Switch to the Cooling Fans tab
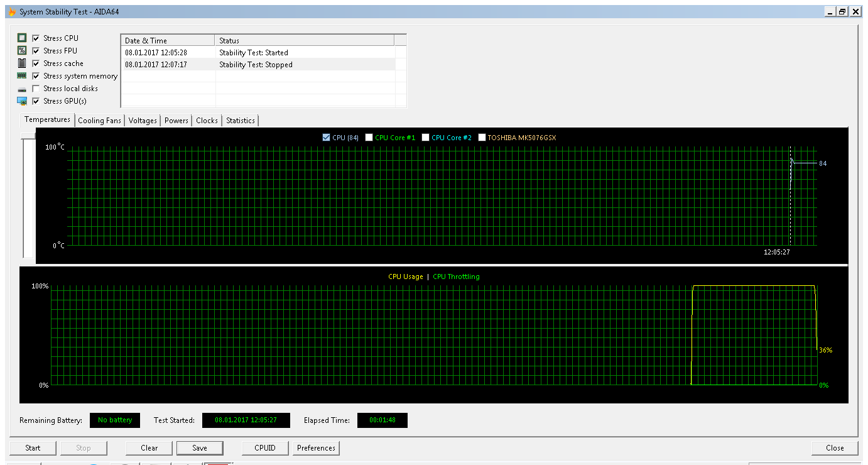This screenshot has width=868, height=465. tap(99, 121)
